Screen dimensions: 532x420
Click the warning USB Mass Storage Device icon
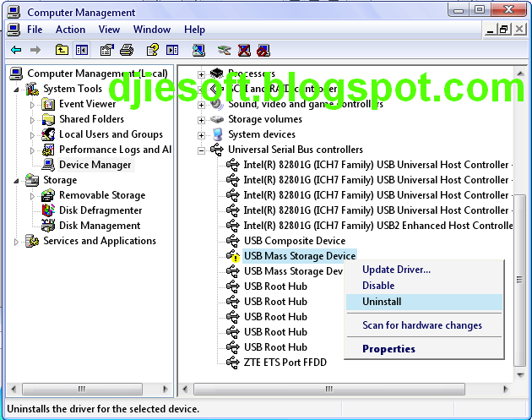coord(233,256)
